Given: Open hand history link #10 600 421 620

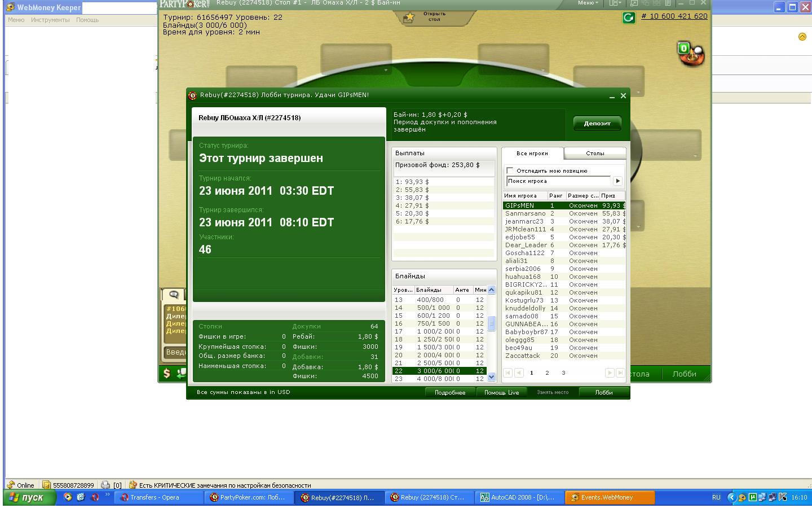Looking at the screenshot, I should (x=674, y=16).
